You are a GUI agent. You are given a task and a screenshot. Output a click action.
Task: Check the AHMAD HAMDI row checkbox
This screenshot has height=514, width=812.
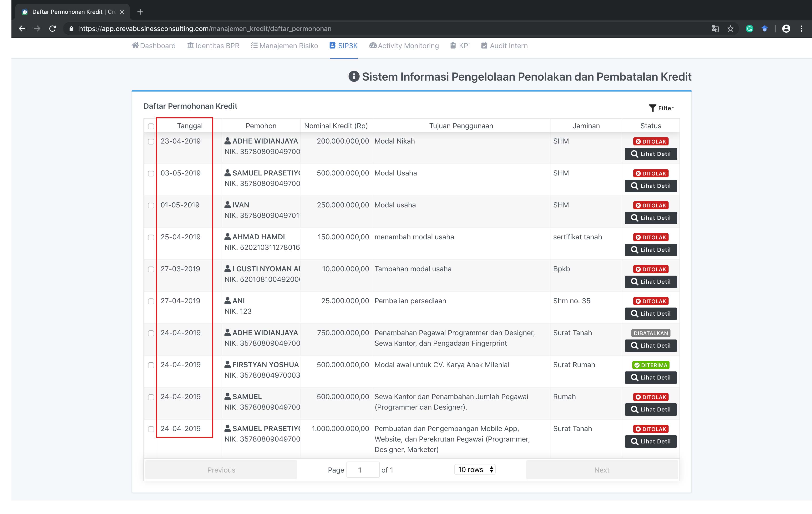[x=151, y=238]
